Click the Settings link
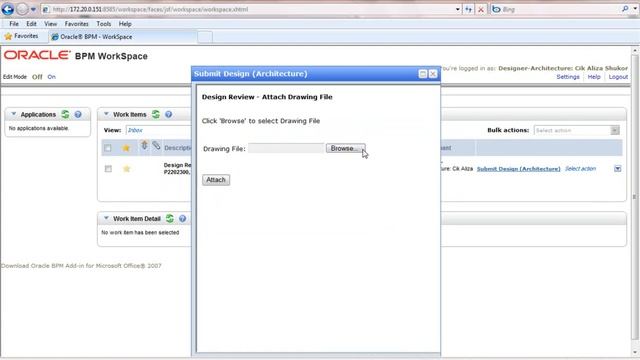Viewport: 640px width, 360px height. point(568,77)
